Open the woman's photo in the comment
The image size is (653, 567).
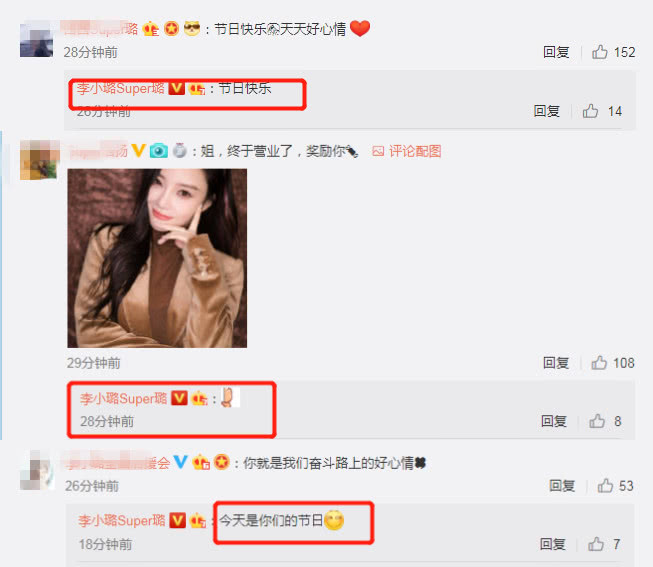coord(157,258)
